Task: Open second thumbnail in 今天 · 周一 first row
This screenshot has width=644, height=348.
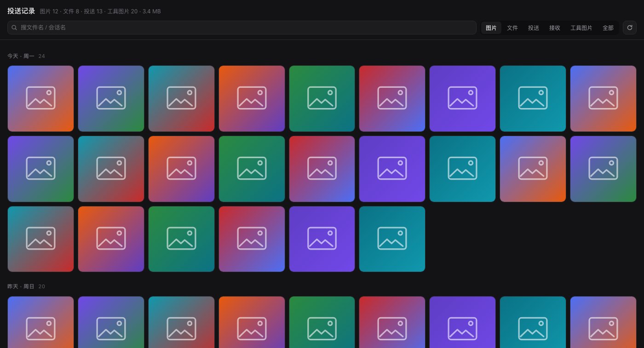Action: 111,98
